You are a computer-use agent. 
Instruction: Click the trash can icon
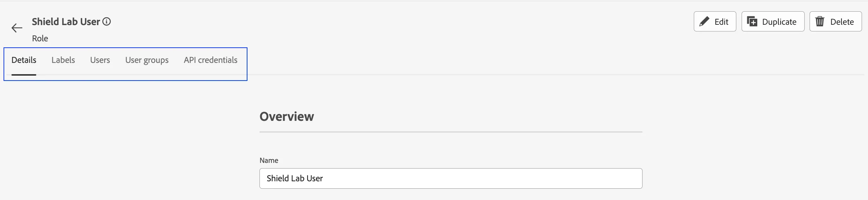820,22
